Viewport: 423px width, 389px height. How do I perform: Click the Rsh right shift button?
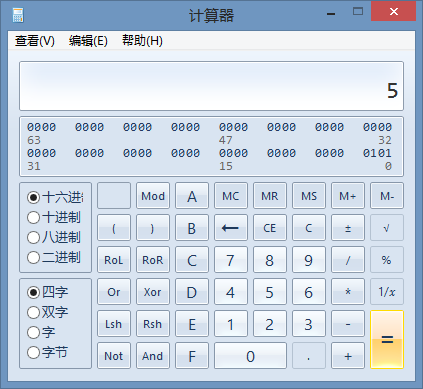point(153,324)
